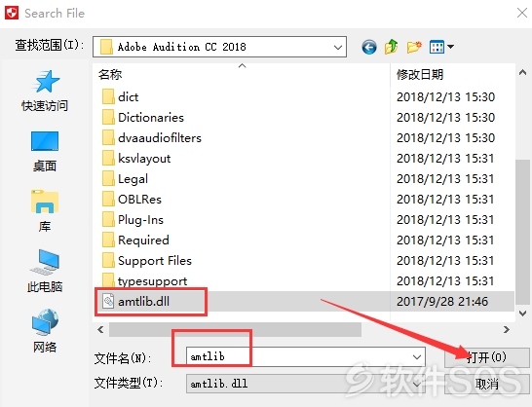Select This PC (此电脑) in sidebar

coord(45,272)
